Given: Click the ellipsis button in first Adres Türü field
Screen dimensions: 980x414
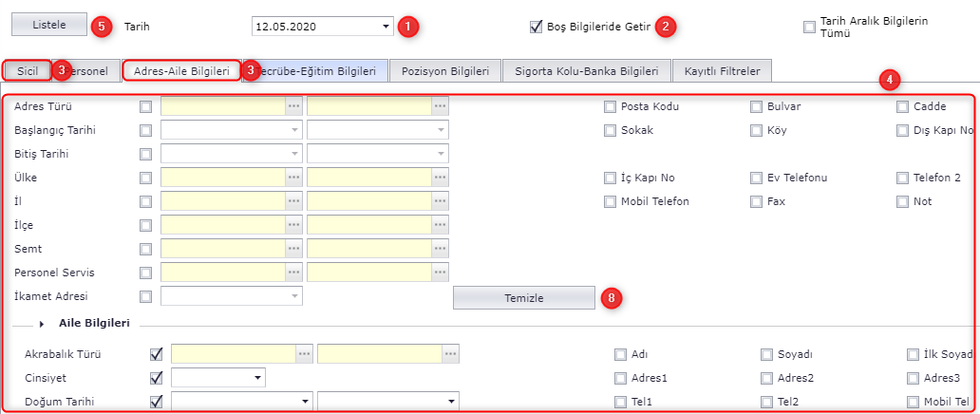Looking at the screenshot, I should pyautogui.click(x=293, y=106).
